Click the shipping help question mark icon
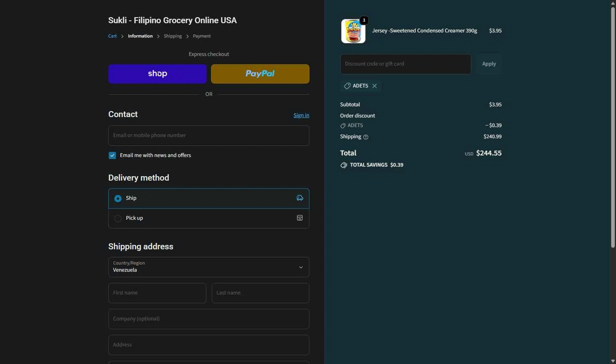 [x=366, y=137]
